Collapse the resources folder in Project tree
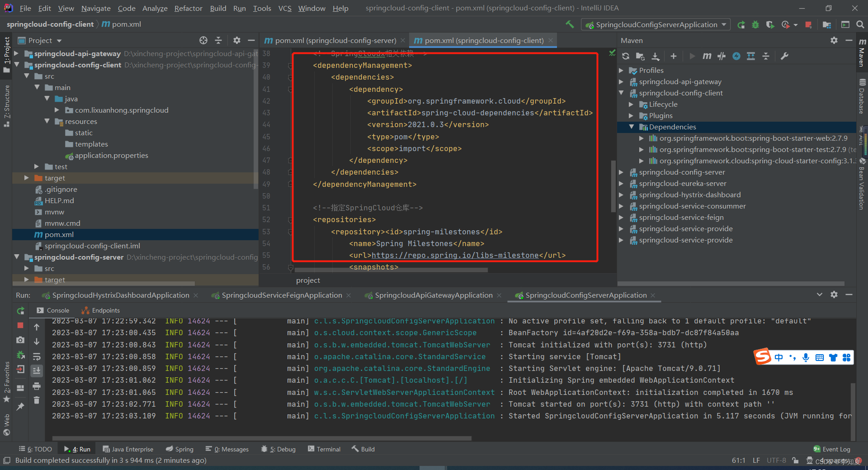This screenshot has height=470, width=868. coord(47,121)
